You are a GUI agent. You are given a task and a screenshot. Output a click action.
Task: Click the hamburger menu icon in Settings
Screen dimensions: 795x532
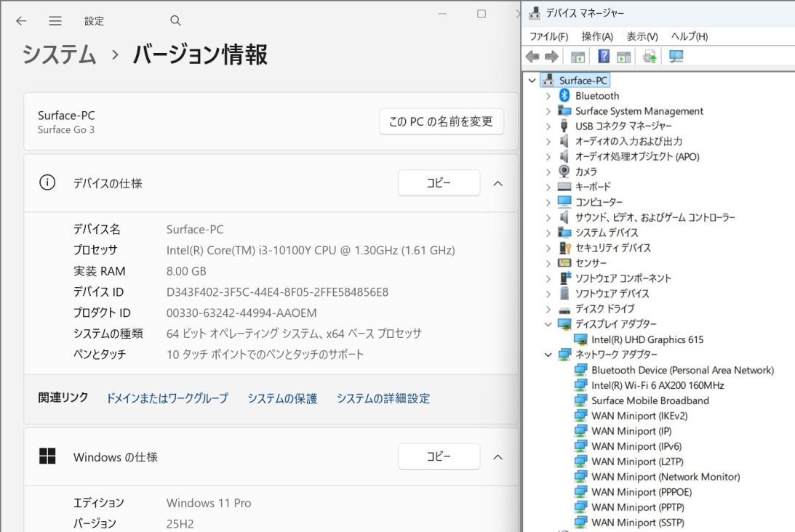(55, 20)
